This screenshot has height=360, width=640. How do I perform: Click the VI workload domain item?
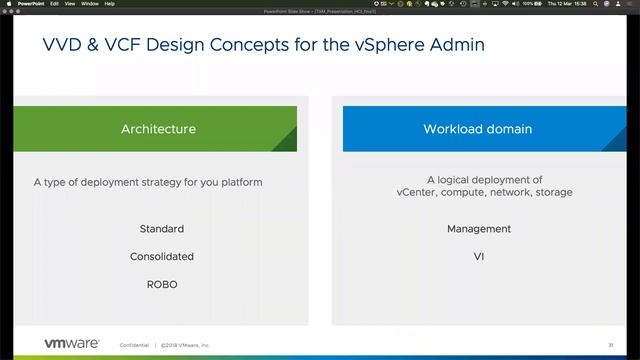pos(479,256)
